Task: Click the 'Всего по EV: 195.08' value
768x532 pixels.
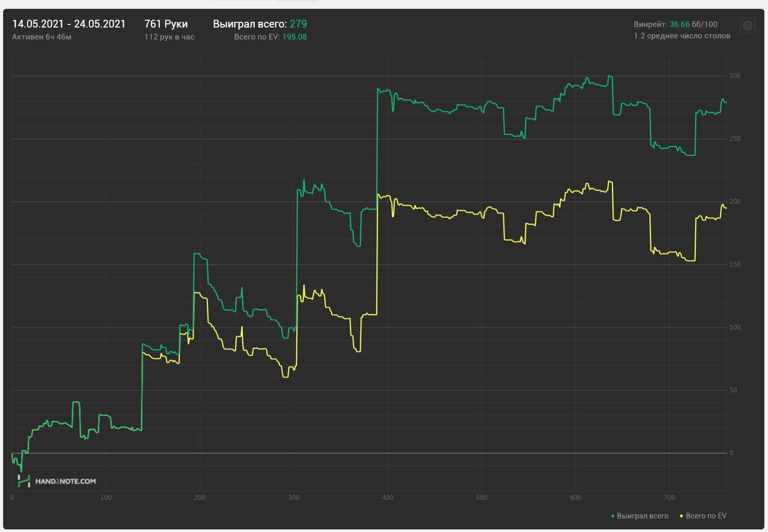Action: click(270, 37)
